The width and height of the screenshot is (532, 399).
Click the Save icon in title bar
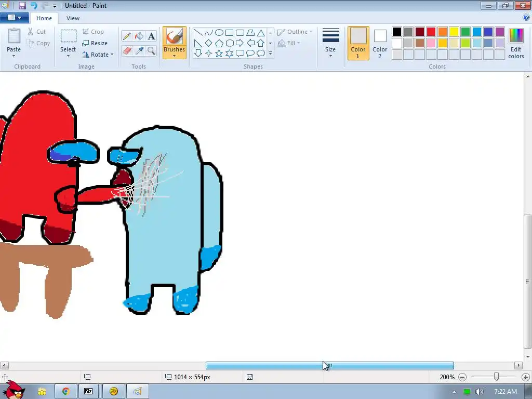pyautogui.click(x=22, y=5)
